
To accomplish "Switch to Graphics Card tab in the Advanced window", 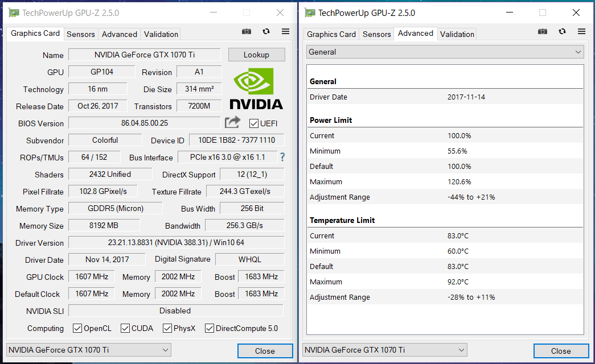I will [331, 34].
